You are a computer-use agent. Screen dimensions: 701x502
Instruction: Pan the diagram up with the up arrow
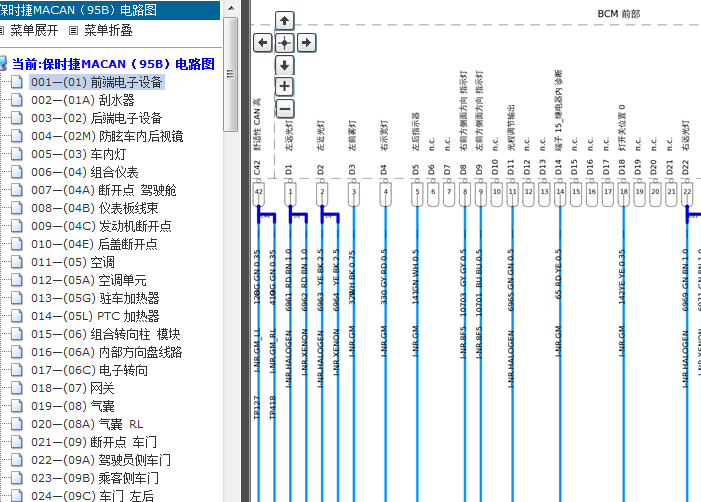click(284, 21)
